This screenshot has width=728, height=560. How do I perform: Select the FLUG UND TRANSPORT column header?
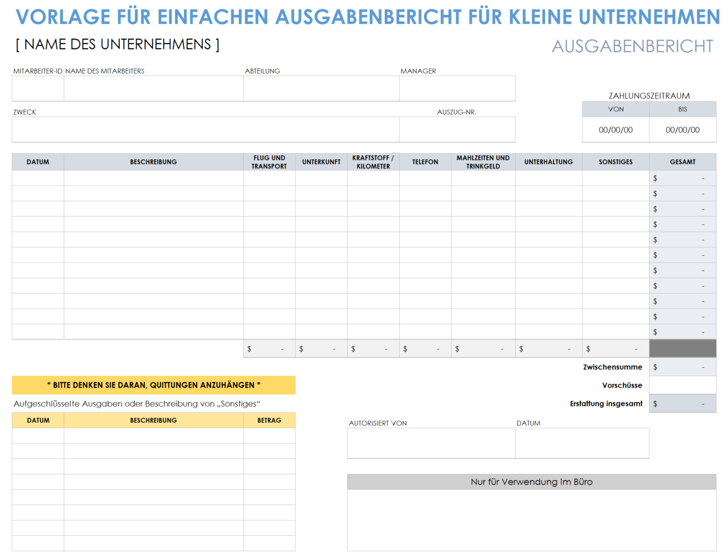pos(269,162)
